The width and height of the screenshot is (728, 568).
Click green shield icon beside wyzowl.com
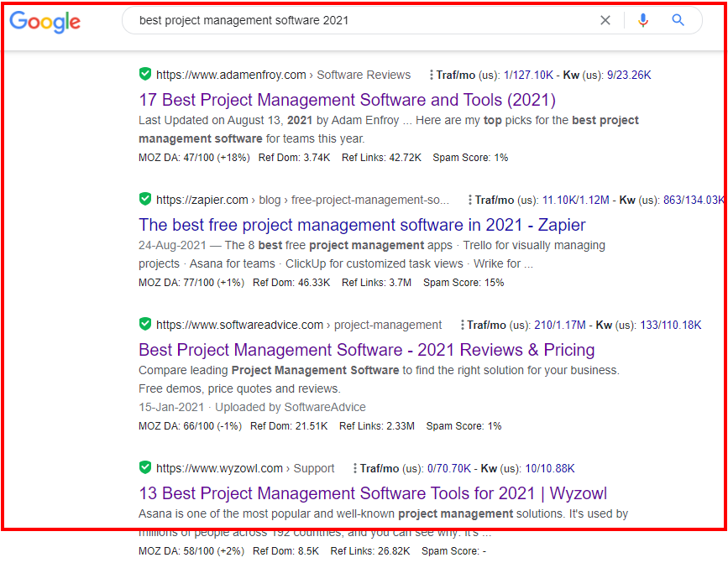click(x=145, y=466)
